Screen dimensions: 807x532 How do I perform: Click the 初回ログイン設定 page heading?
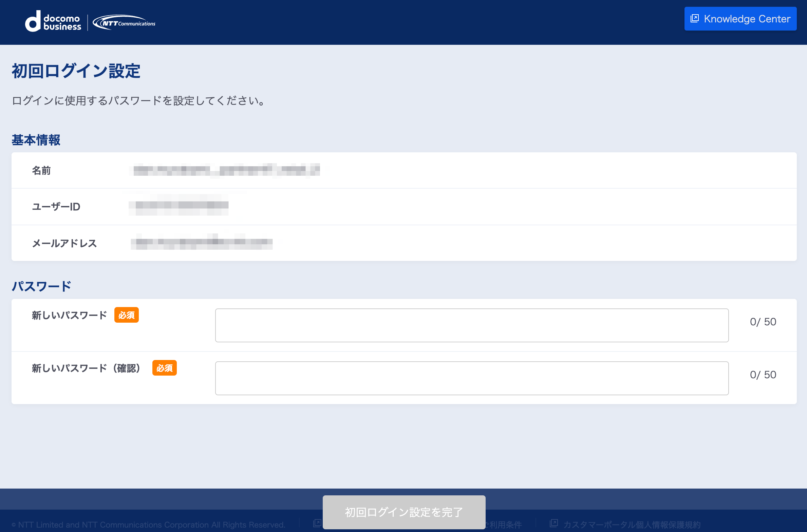[76, 70]
